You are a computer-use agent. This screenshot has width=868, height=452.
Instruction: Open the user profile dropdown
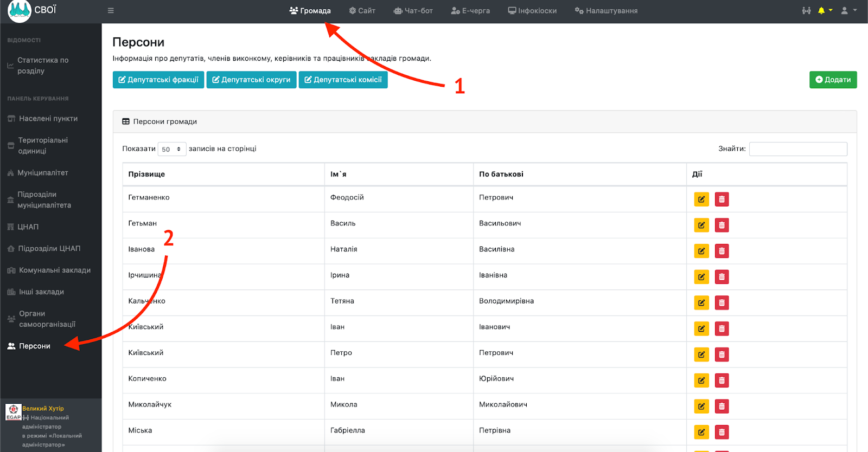coord(848,10)
